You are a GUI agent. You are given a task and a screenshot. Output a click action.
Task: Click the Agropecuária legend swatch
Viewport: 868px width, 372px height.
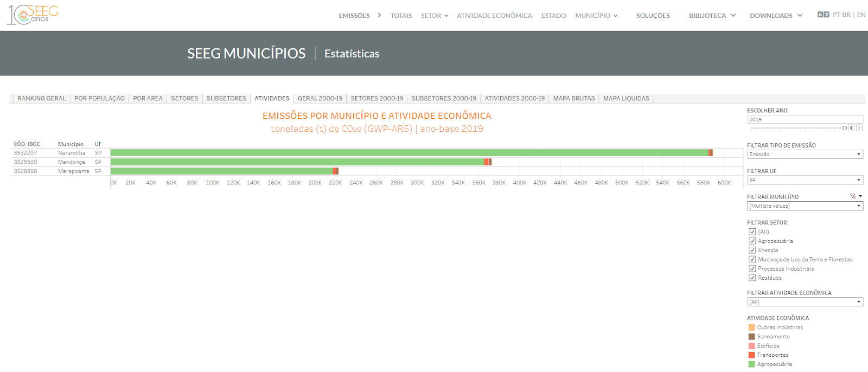(x=752, y=364)
